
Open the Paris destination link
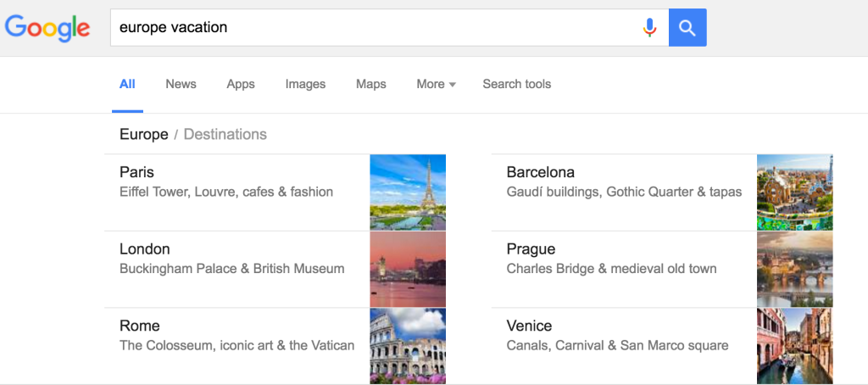pyautogui.click(x=137, y=173)
